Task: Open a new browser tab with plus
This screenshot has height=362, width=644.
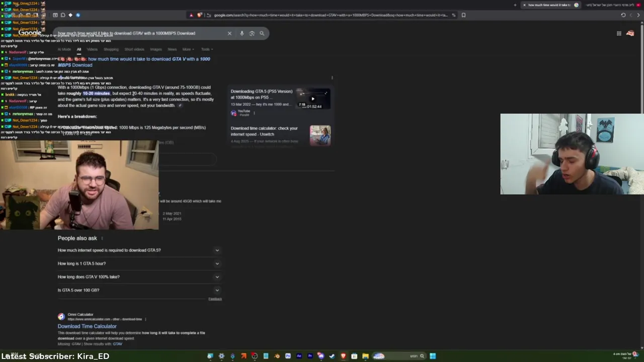Action: click(515, 5)
